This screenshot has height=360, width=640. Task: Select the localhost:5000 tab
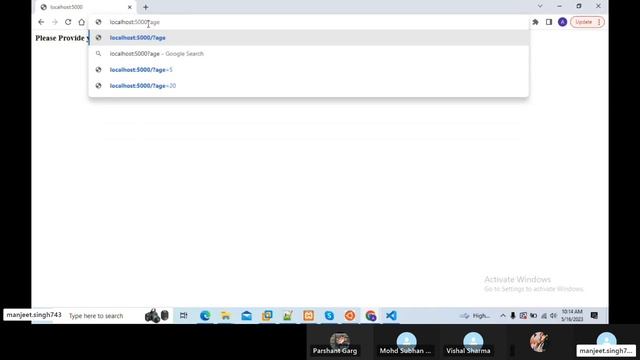click(86, 7)
